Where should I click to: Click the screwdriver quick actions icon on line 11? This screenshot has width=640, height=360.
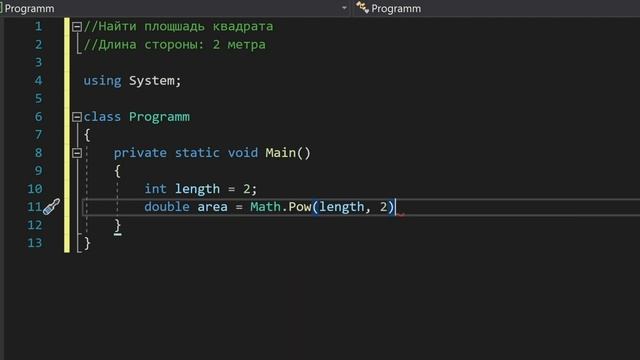(52, 207)
